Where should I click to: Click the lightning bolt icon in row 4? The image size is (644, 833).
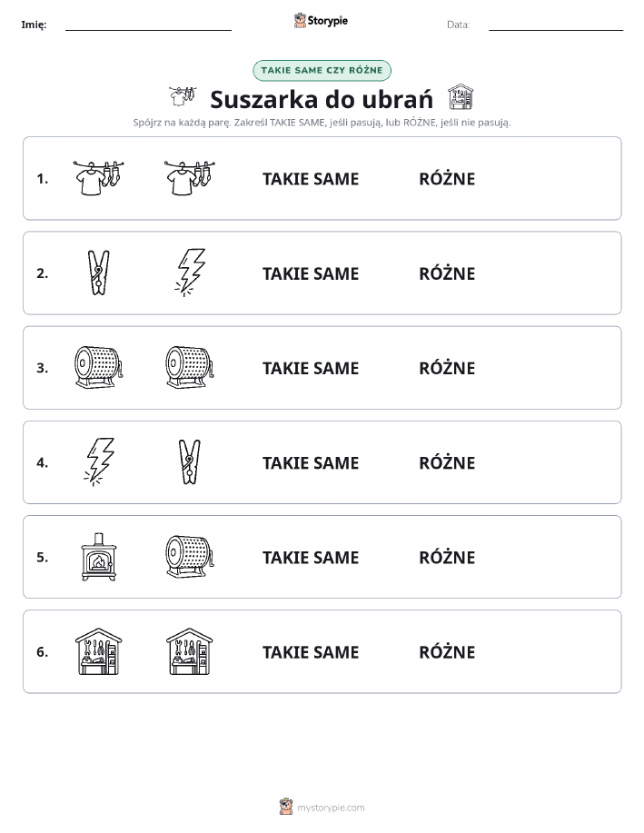coord(99,461)
